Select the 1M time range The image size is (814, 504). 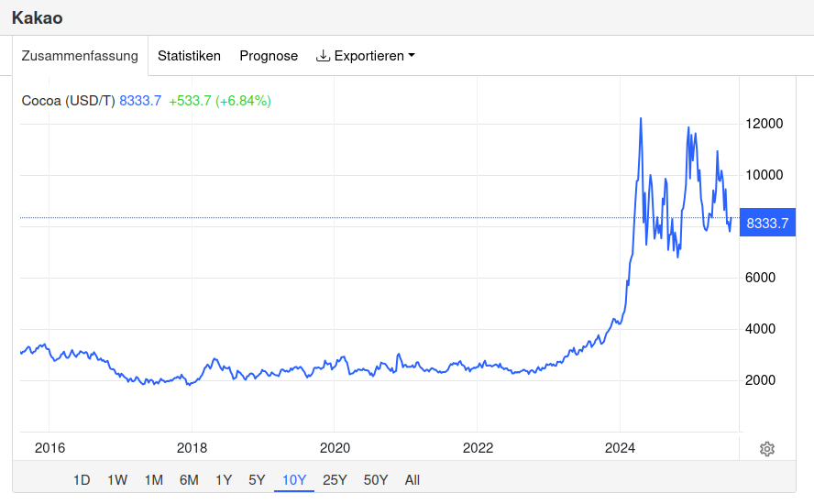(x=154, y=480)
